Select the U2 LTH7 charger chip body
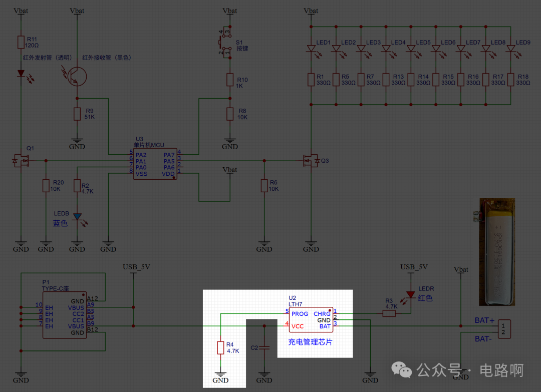Screen dimensions: 541x392 coord(311,319)
